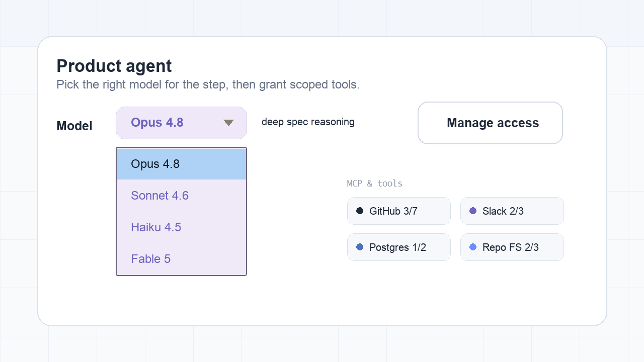Select the Fable 5 model option
644x362 pixels.
[x=181, y=259]
